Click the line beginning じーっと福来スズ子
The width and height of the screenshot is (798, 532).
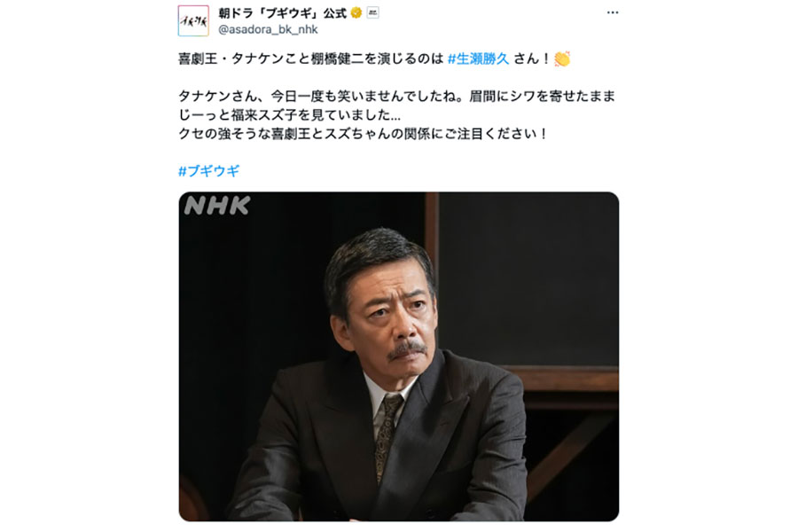(289, 115)
